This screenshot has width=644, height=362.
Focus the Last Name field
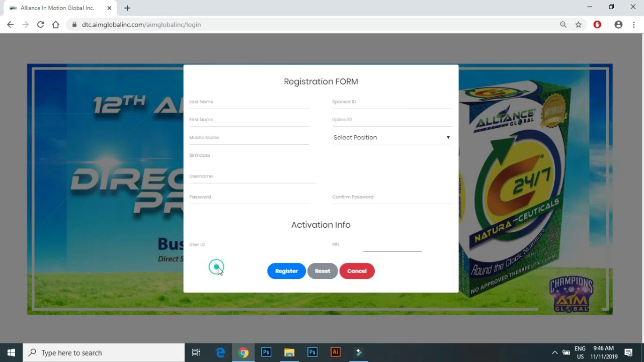249,102
